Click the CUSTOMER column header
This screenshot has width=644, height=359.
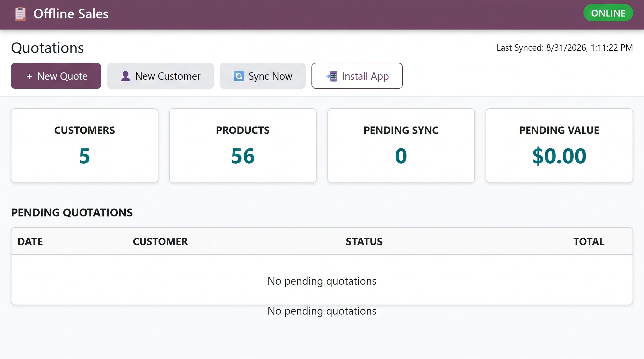coord(160,241)
